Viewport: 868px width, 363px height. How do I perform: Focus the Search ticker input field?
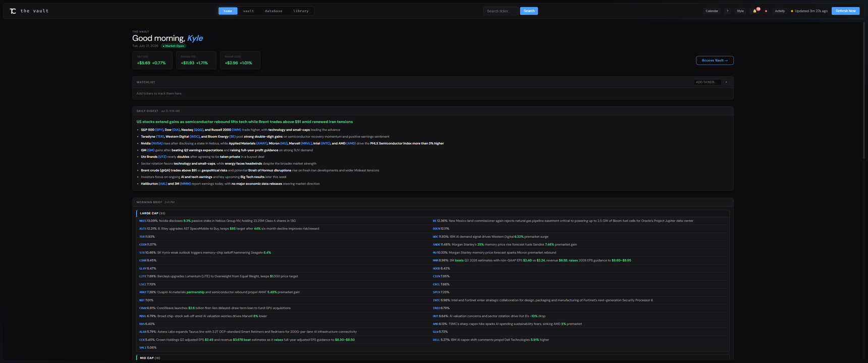coord(501,11)
